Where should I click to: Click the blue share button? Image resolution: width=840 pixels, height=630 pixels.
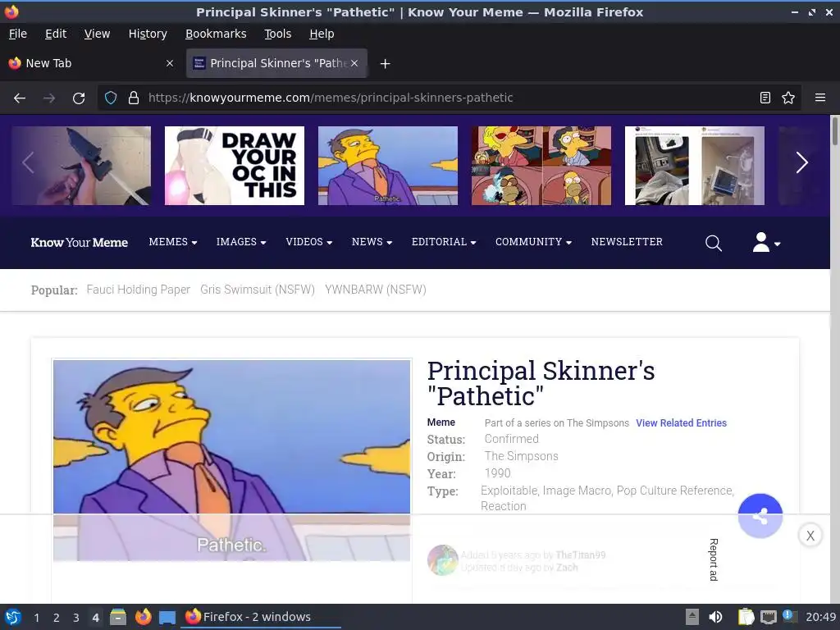[760, 515]
